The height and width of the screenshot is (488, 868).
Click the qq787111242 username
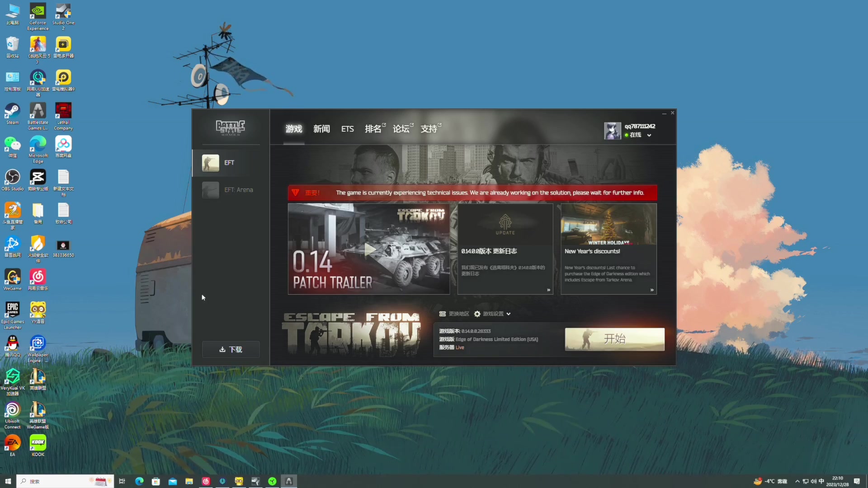point(640,126)
